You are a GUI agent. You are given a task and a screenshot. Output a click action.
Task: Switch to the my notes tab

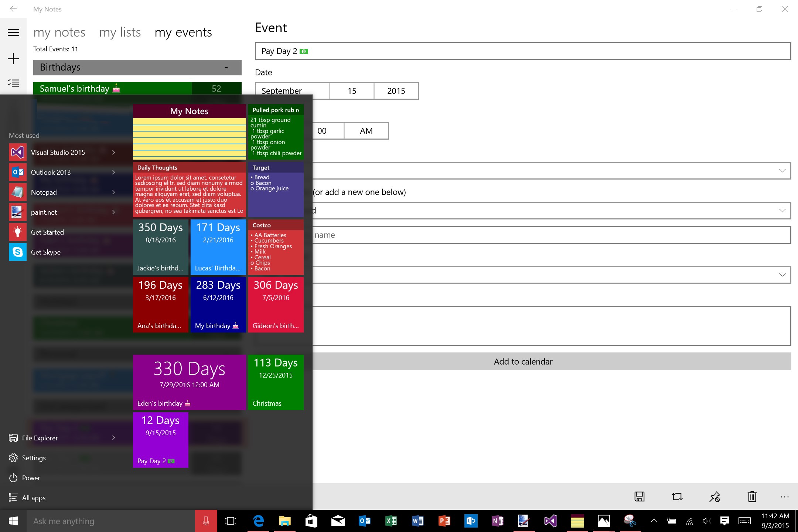59,33
